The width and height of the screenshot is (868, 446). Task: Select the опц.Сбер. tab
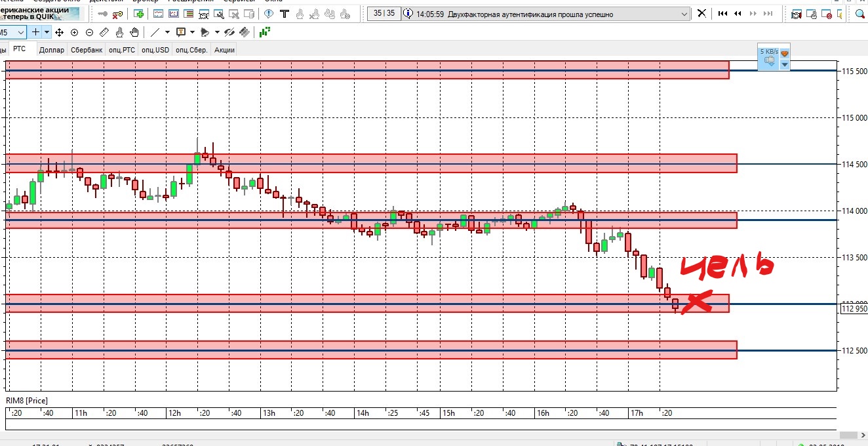point(191,50)
